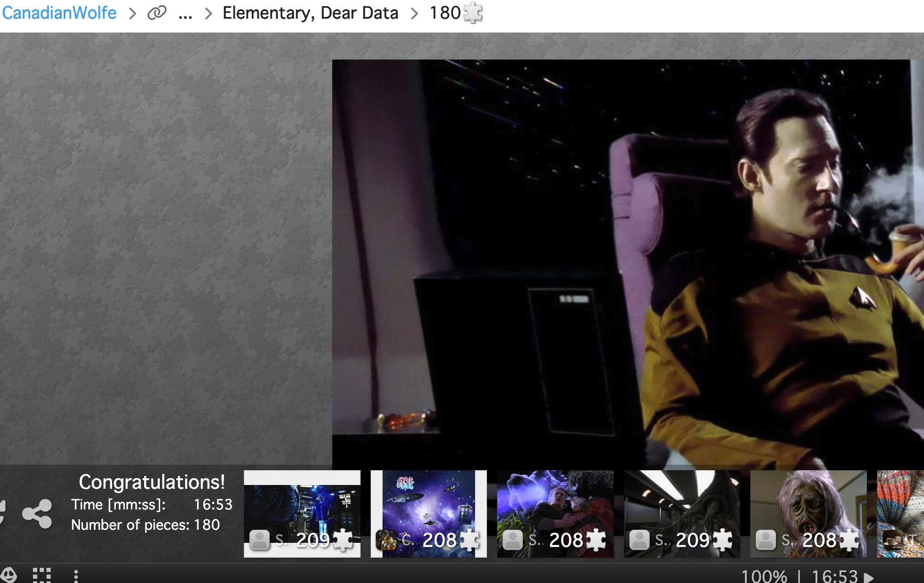Open the first 209-piece spaceship puzzle thumbnail
This screenshot has width=924, height=583.
[302, 514]
